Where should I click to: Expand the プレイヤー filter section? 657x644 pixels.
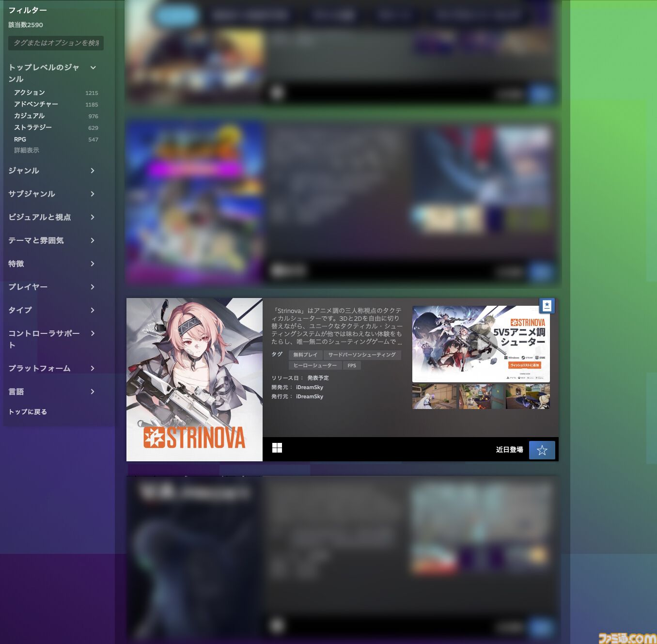52,287
